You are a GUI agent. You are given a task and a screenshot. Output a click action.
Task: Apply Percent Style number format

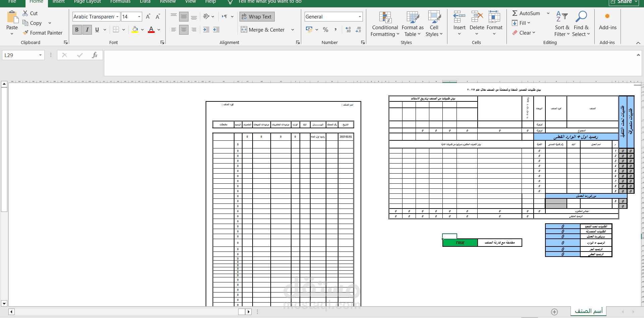pyautogui.click(x=326, y=30)
